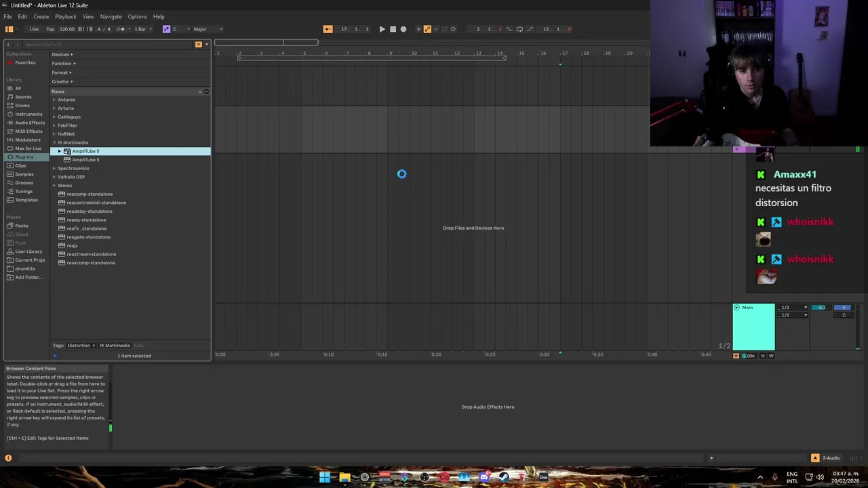Click the W width optimize button
This screenshot has height=488, width=868.
tap(771, 356)
